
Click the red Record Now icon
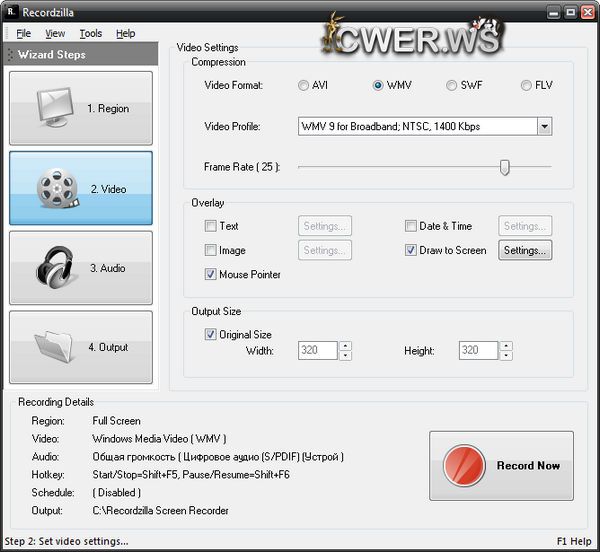[x=464, y=466]
